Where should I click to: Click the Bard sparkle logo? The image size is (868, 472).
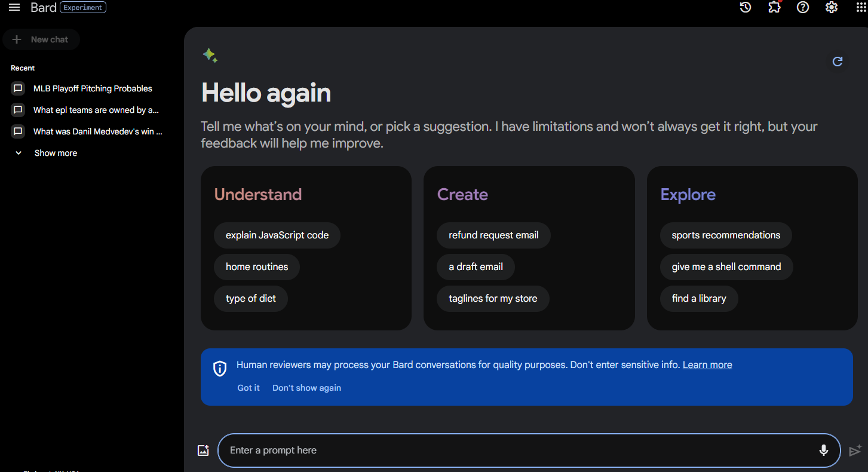coord(210,56)
